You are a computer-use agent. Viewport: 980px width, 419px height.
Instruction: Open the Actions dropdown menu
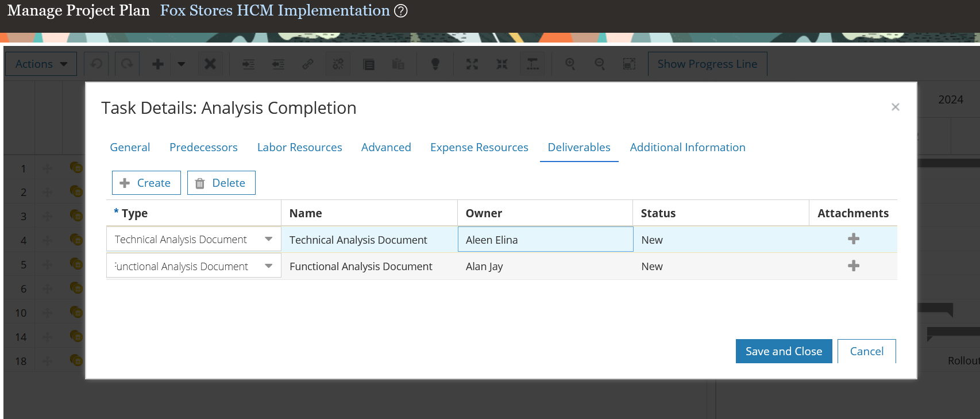pos(41,64)
